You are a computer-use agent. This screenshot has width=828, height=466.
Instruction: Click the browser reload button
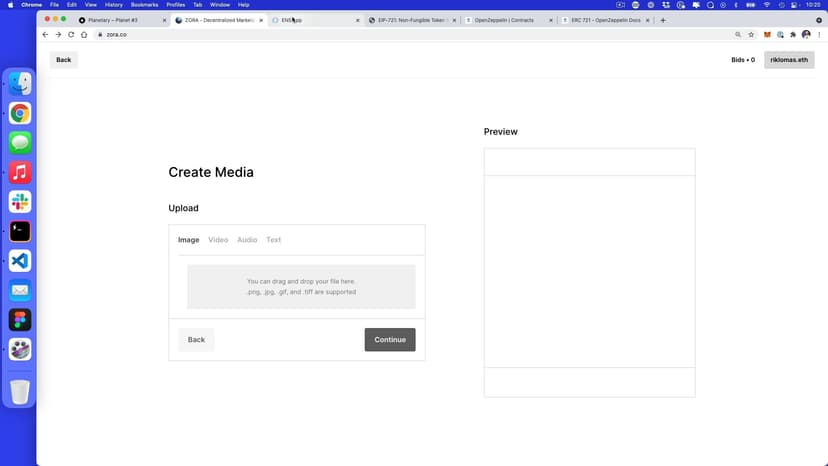[71, 34]
